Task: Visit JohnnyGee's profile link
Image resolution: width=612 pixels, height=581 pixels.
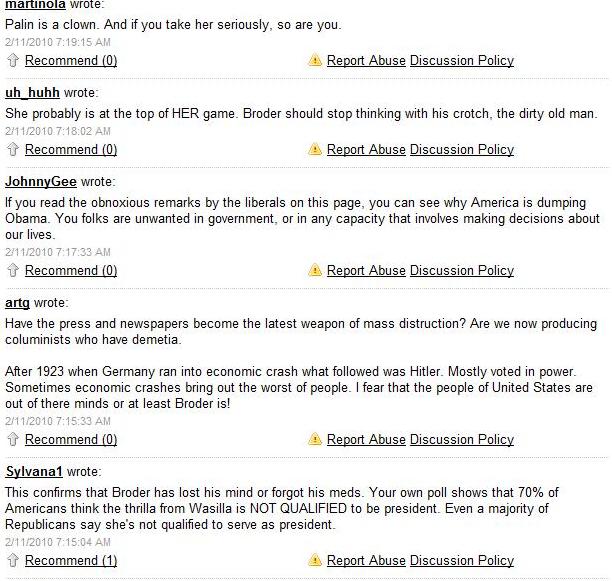Action: pyautogui.click(x=41, y=182)
